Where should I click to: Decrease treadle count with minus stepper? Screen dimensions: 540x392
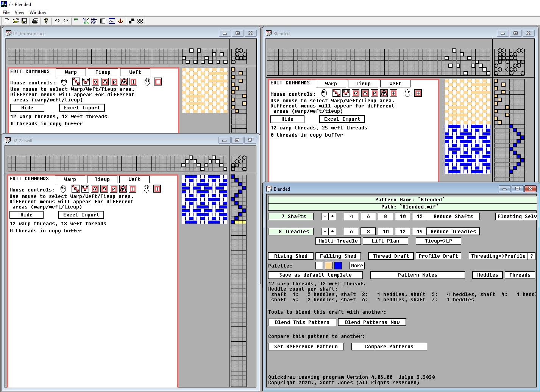click(x=325, y=232)
